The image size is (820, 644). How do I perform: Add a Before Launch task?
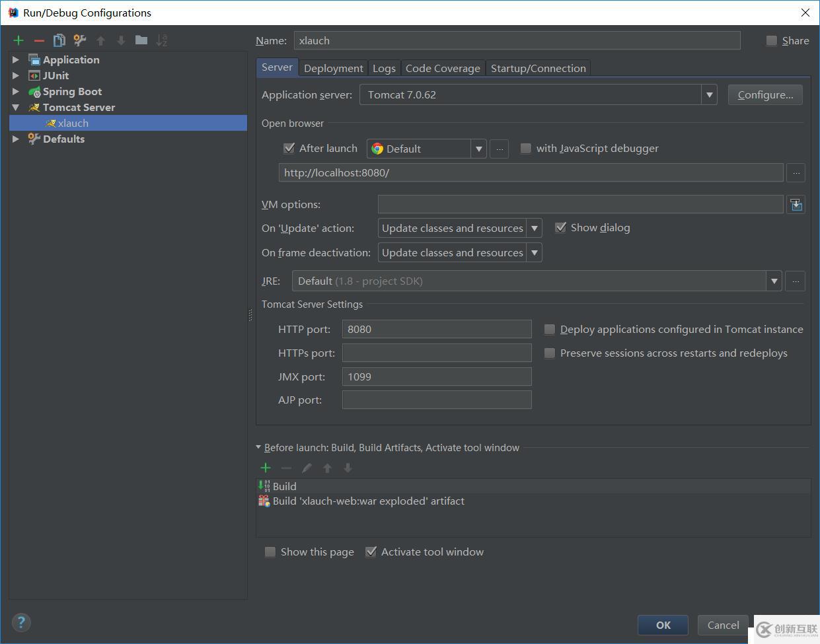click(266, 468)
